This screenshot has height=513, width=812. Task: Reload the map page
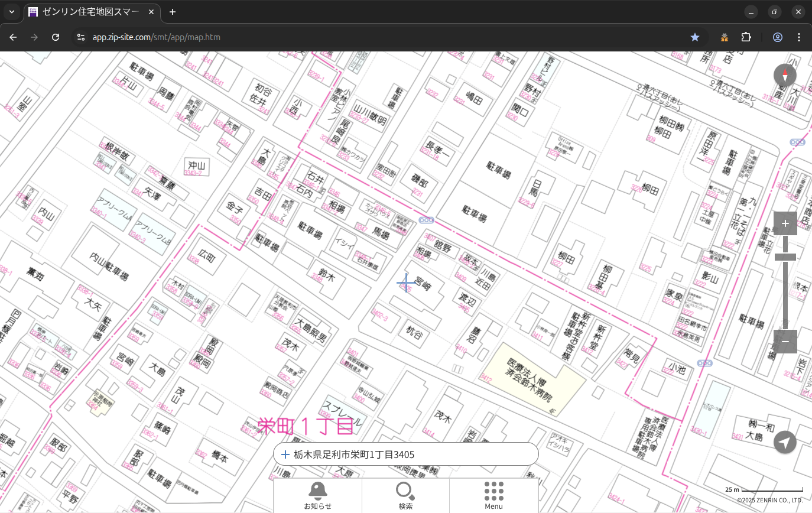coord(56,37)
